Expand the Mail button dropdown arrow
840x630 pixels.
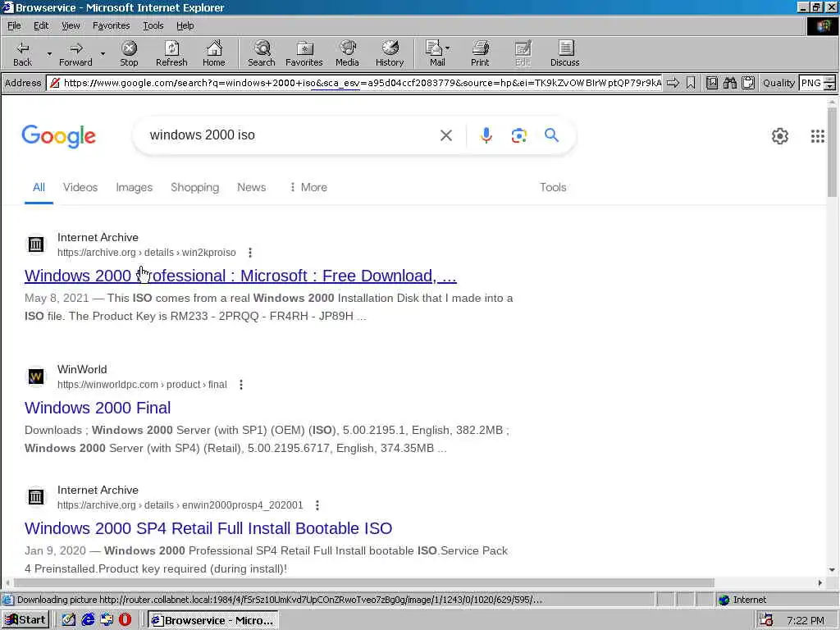point(448,48)
